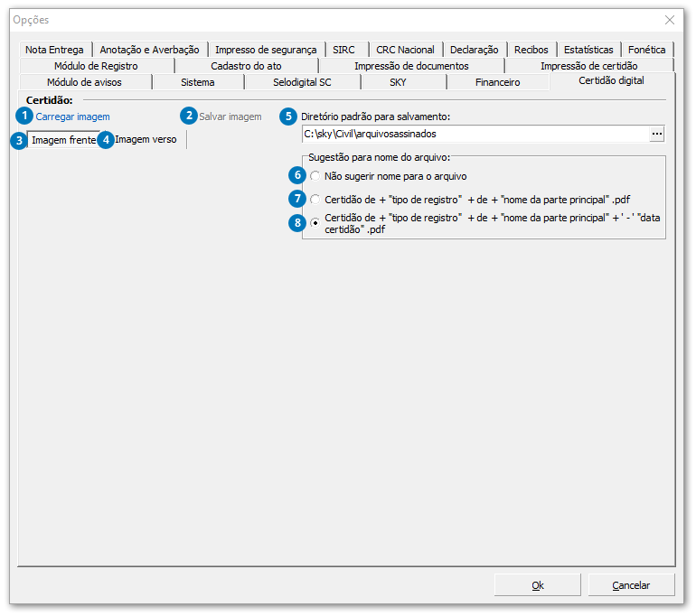This screenshot has height=616, width=696.
Task: Switch to Anotação e Averbação tab
Action: tap(149, 50)
